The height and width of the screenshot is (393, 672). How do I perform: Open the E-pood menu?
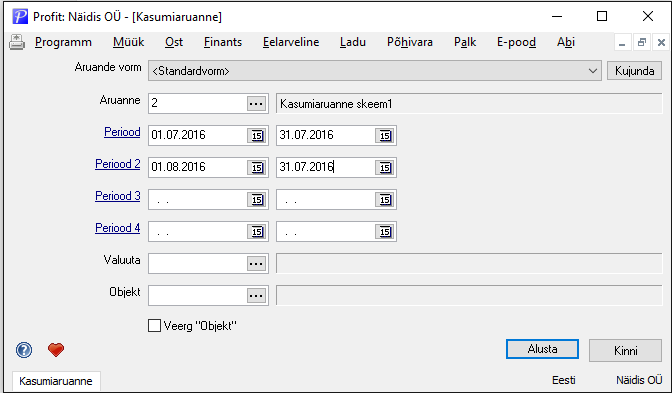pyautogui.click(x=516, y=42)
